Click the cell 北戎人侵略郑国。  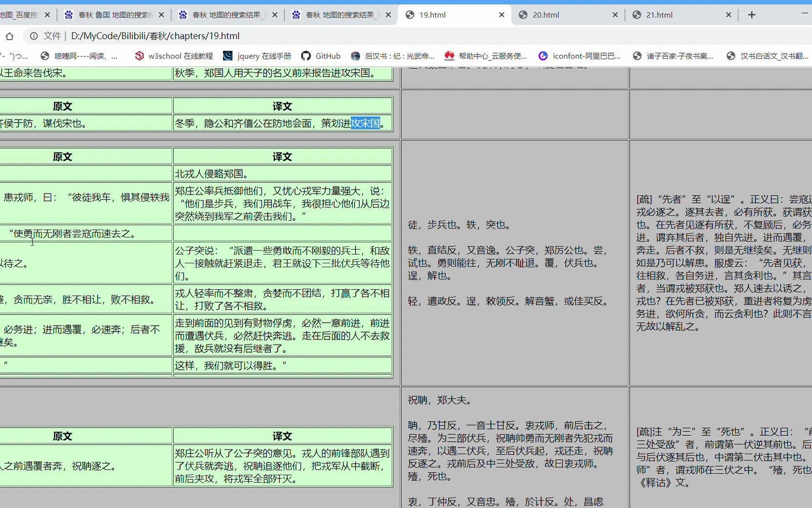click(283, 173)
